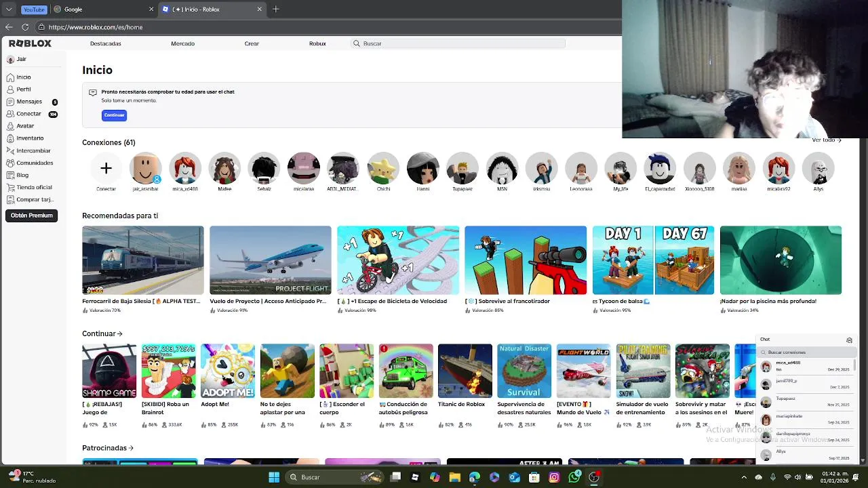Open Crear in the top navigation
Screen dimensions: 868x488
[x=252, y=43]
